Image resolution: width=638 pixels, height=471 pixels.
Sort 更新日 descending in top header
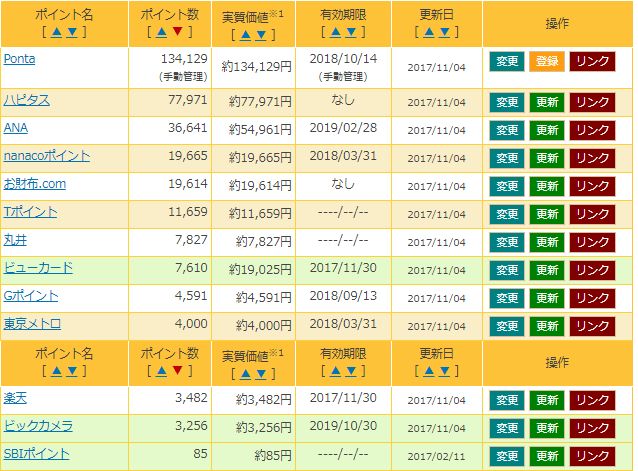pos(445,32)
